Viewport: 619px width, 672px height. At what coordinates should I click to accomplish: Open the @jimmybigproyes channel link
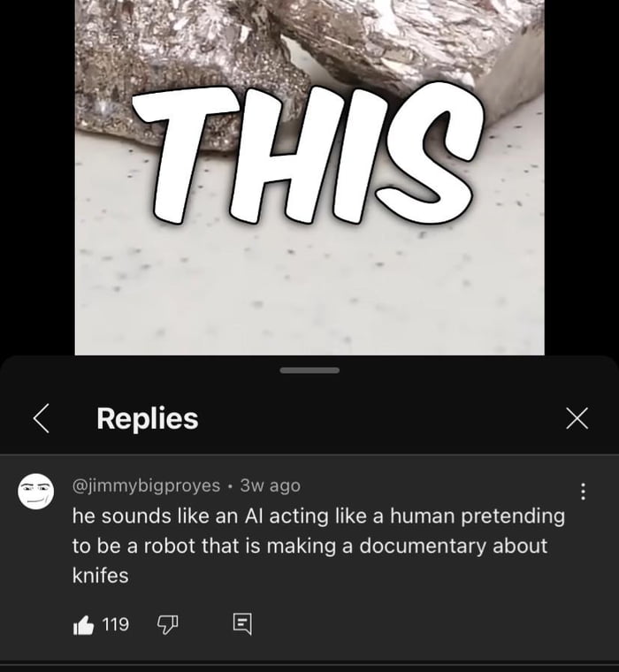[x=145, y=485]
